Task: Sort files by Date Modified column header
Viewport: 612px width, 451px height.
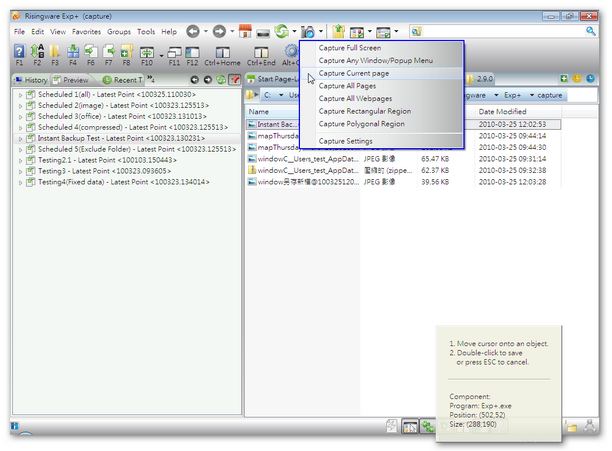Action: [x=503, y=111]
